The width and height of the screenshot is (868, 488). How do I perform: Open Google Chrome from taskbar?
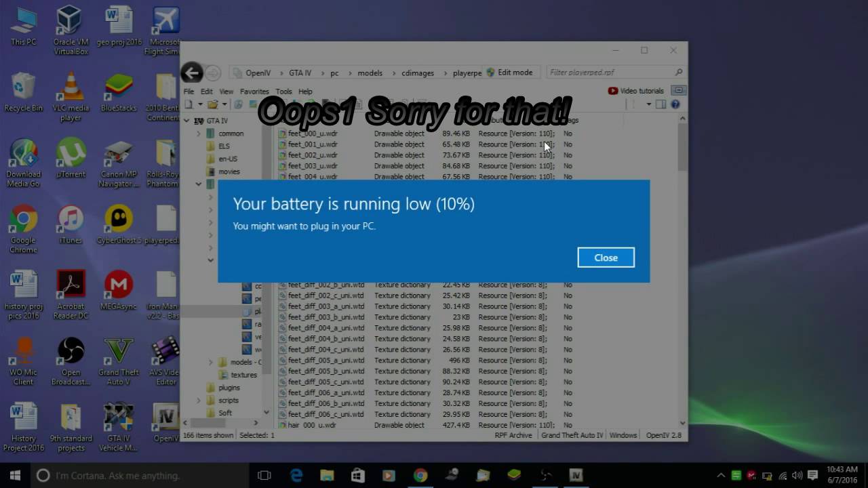pos(420,476)
